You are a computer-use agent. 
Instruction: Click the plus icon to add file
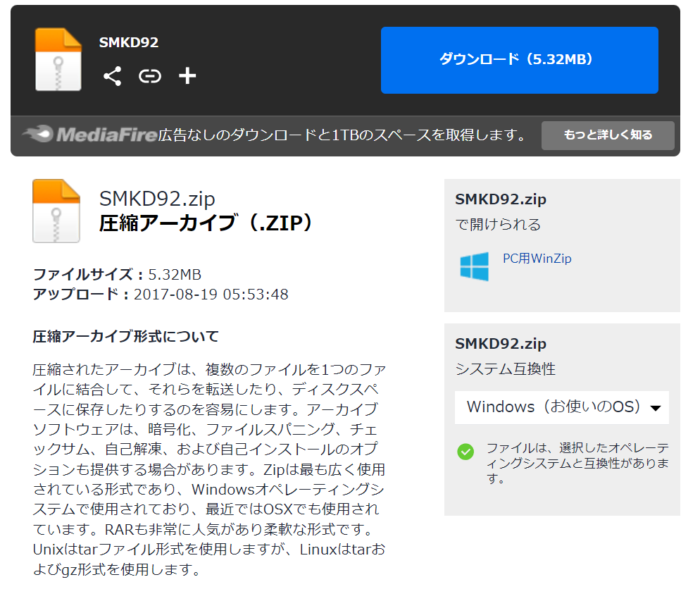(x=187, y=76)
